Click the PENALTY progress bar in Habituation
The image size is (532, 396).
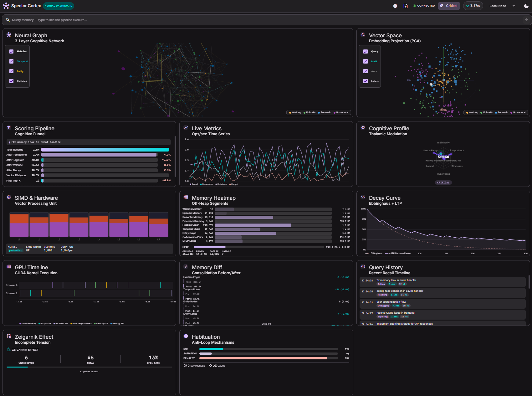(x=269, y=358)
